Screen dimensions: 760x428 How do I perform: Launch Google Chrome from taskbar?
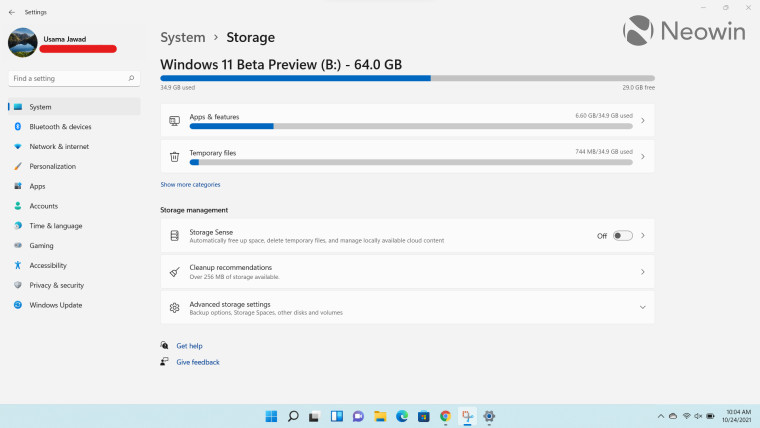tap(445, 416)
